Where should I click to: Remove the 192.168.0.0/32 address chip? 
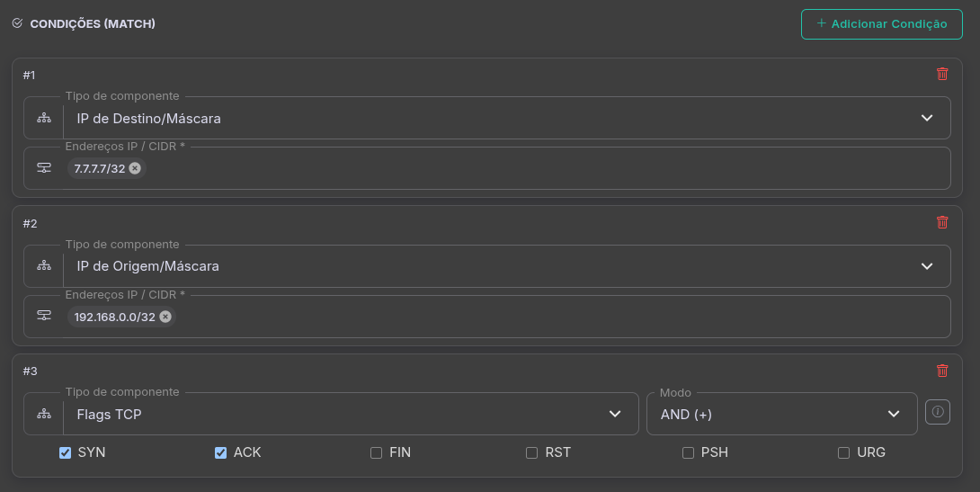tap(165, 317)
